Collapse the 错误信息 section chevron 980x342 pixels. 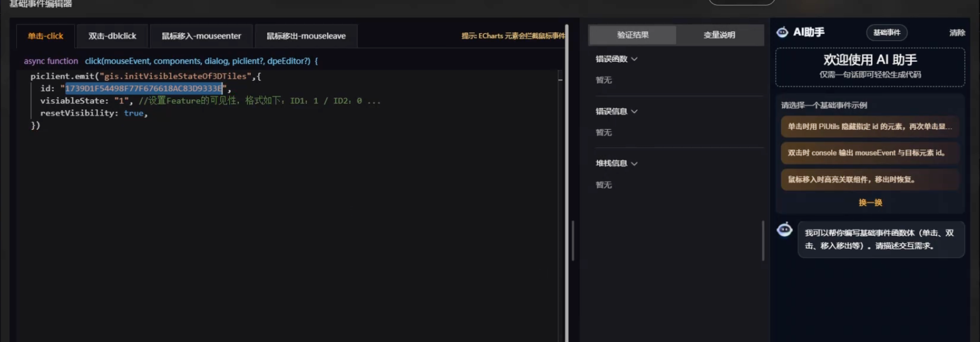tap(634, 112)
